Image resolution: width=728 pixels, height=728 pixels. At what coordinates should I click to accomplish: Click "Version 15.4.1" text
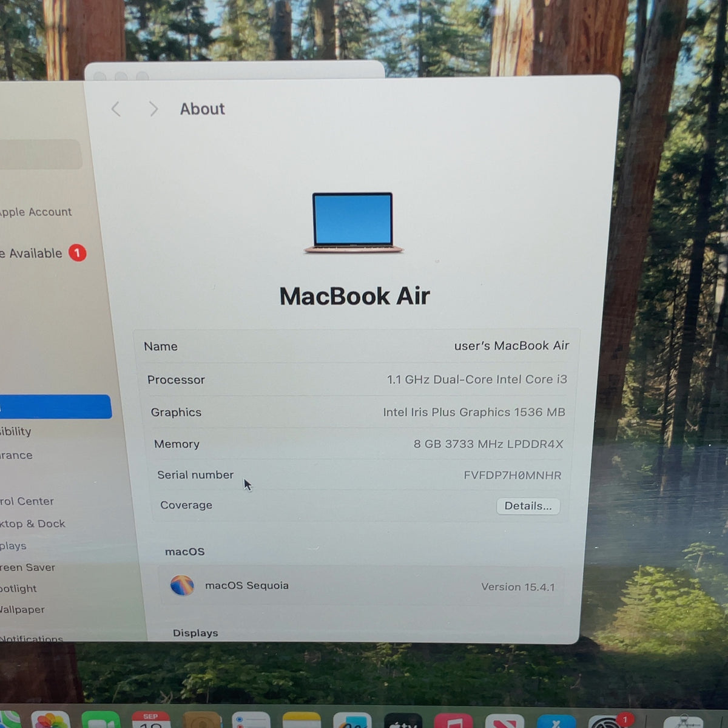(x=518, y=587)
